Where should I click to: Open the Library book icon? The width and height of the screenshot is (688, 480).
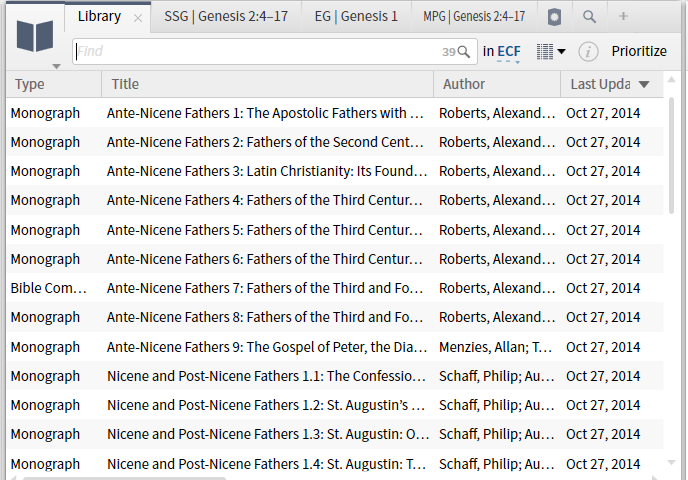click(35, 36)
